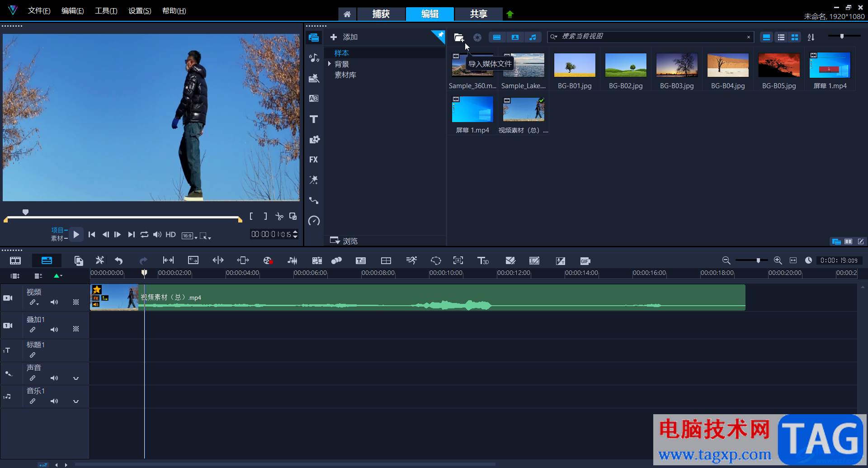The image size is (868, 468).
Task: Open the Speed/time remapping icon
Action: 314,221
